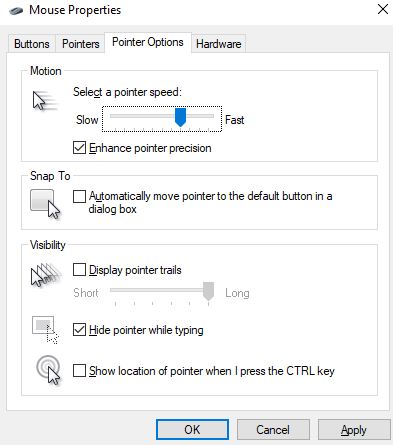
Task: Click the Apply button
Action: click(x=354, y=429)
